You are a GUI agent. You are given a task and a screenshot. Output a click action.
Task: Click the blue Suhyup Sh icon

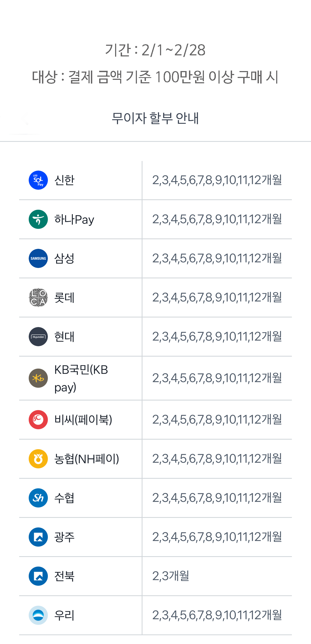38,498
